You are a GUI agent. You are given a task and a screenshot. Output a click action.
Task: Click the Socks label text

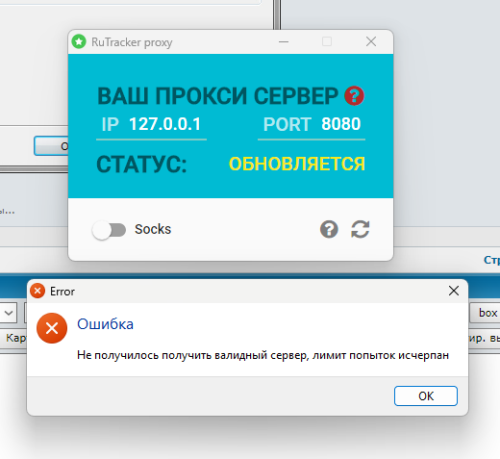153,229
